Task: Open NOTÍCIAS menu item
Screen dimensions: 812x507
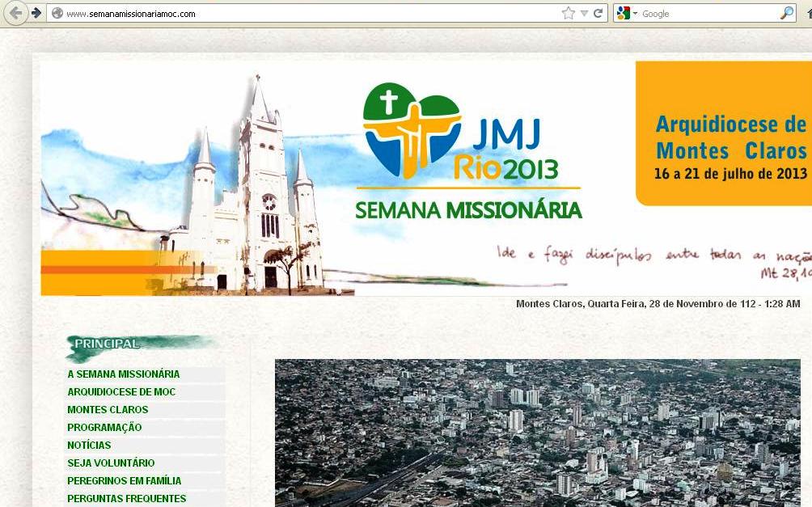Action: (x=89, y=445)
